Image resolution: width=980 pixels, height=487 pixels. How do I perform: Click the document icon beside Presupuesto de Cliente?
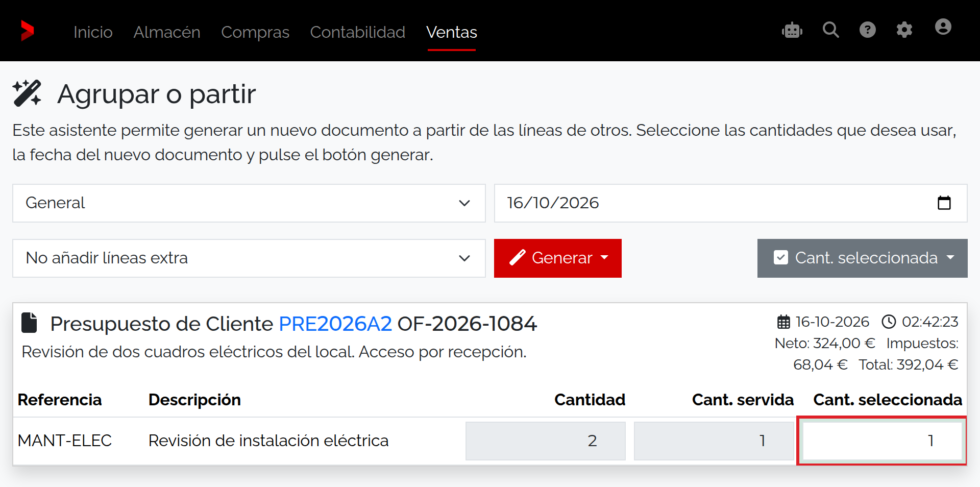pos(29,323)
